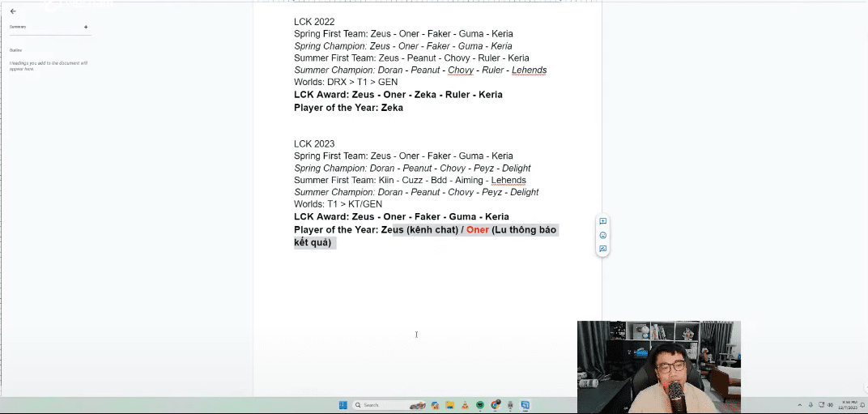This screenshot has width=868, height=414.
Task: Click the 'Summary' label in sidebar
Action: [18, 27]
